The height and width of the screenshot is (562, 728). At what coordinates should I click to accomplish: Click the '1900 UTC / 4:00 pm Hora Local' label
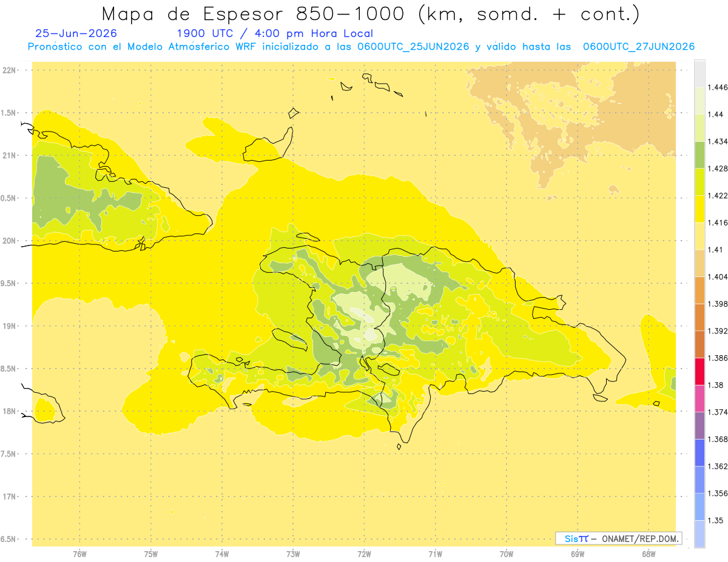pyautogui.click(x=275, y=33)
